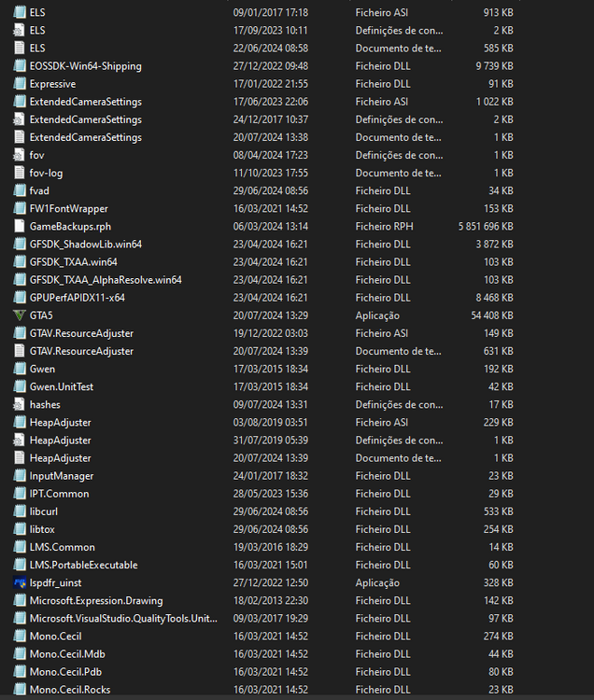The width and height of the screenshot is (594, 700).
Task: Click the GameBackups.rph file icon
Action: click(20, 226)
